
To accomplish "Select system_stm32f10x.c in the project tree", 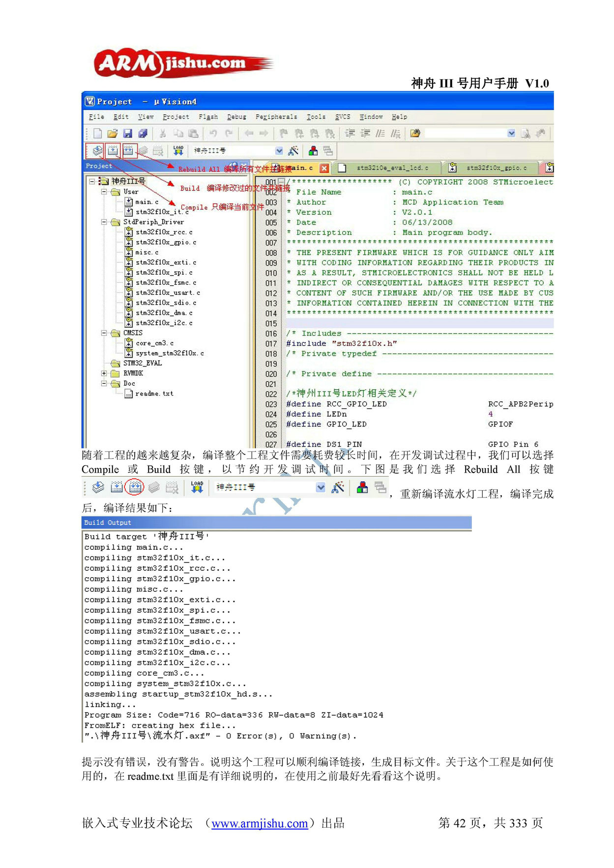I will click(x=170, y=353).
